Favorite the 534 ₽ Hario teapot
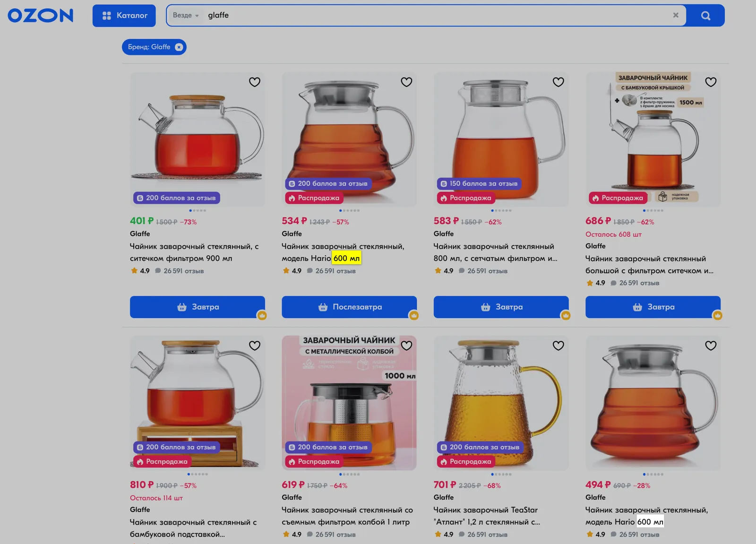The height and width of the screenshot is (544, 756). pyautogui.click(x=406, y=82)
